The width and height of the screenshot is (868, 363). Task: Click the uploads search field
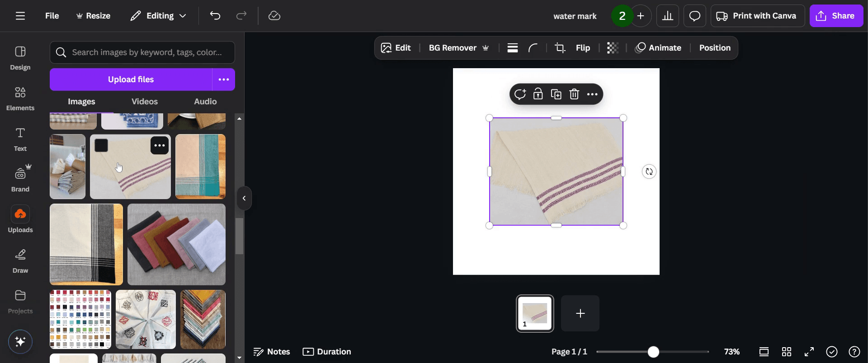142,52
